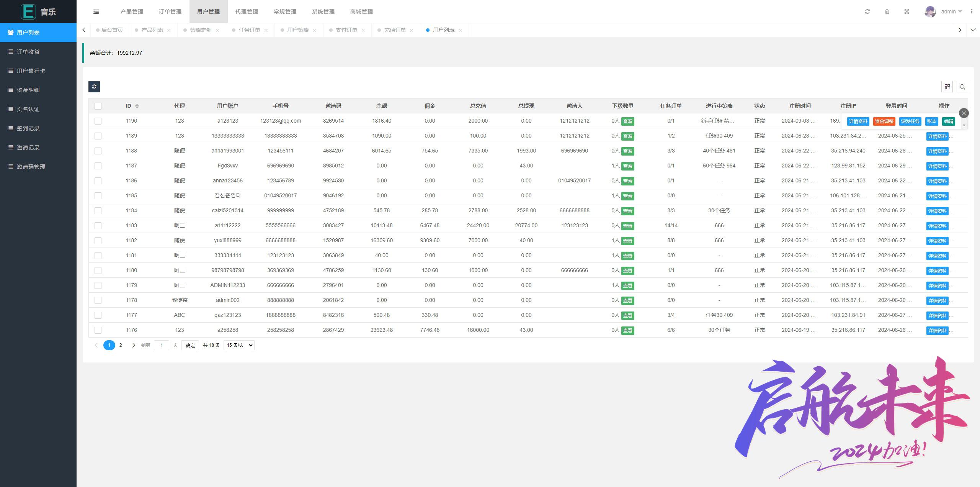Image resolution: width=980 pixels, height=487 pixels.
Task: Close the 任务订单 tab
Action: coord(266,30)
